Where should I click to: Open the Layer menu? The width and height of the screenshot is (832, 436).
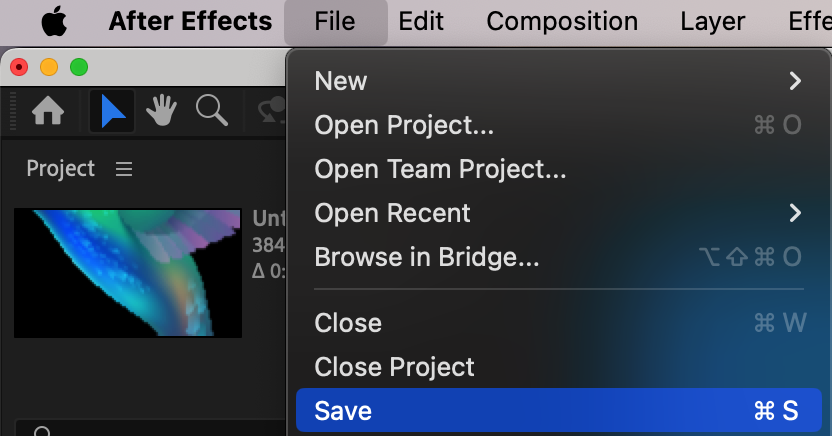(x=713, y=21)
